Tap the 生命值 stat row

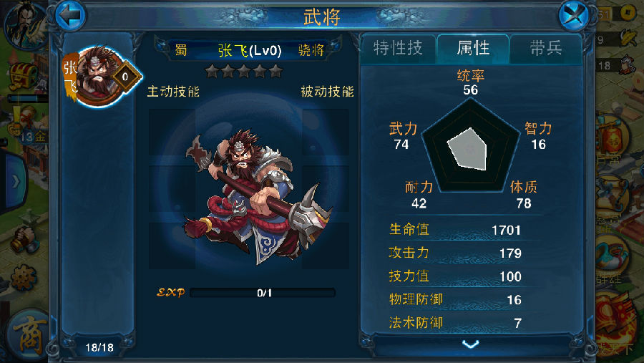click(455, 229)
